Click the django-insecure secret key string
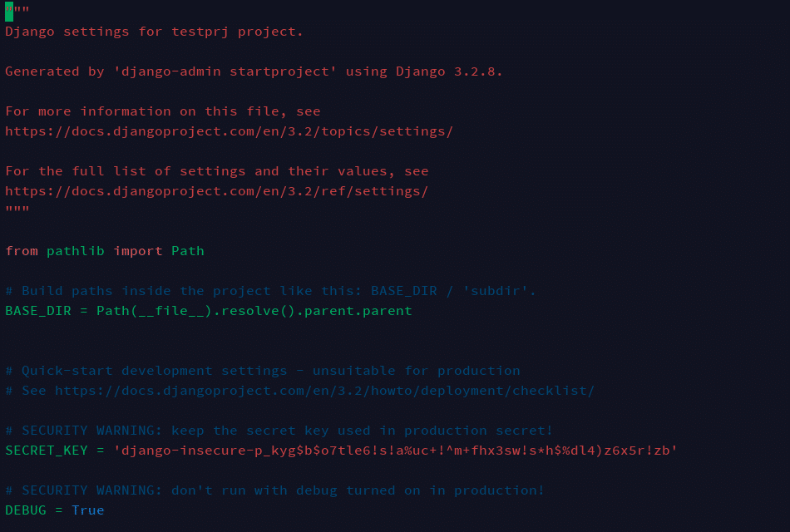Image resolution: width=790 pixels, height=532 pixels. 395,451
